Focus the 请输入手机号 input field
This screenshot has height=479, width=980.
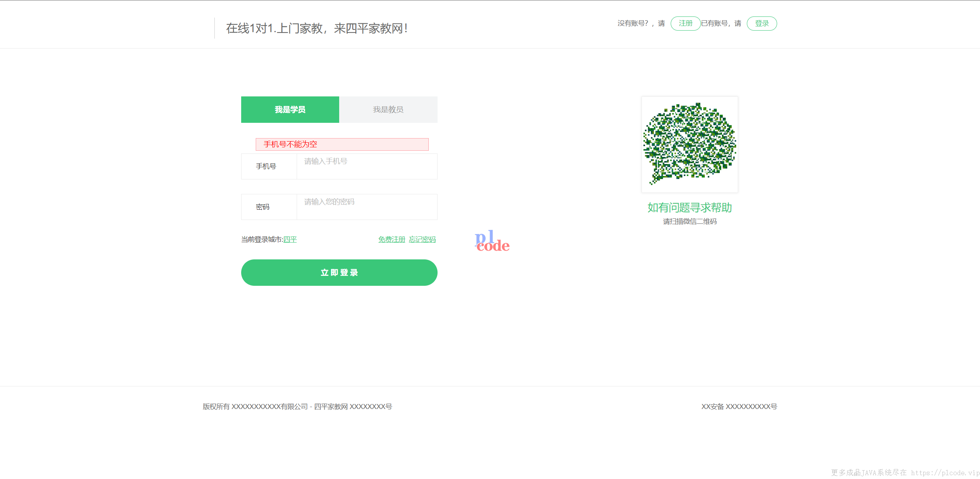367,166
